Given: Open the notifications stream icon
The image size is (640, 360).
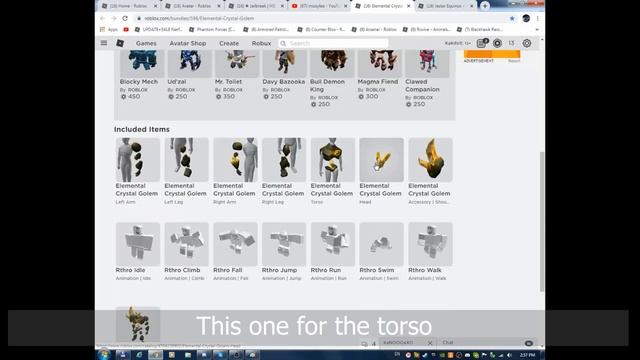Looking at the screenshot, I should pyautogui.click(x=482, y=43).
